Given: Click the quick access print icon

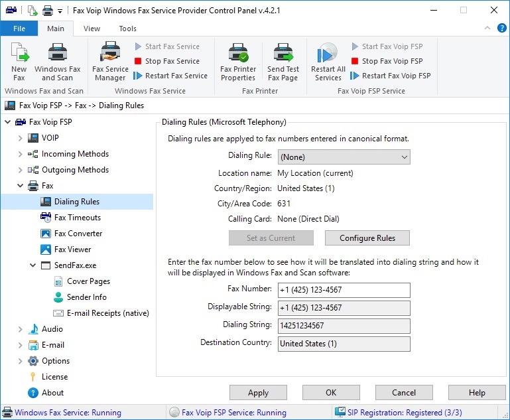Looking at the screenshot, I should [48, 11].
